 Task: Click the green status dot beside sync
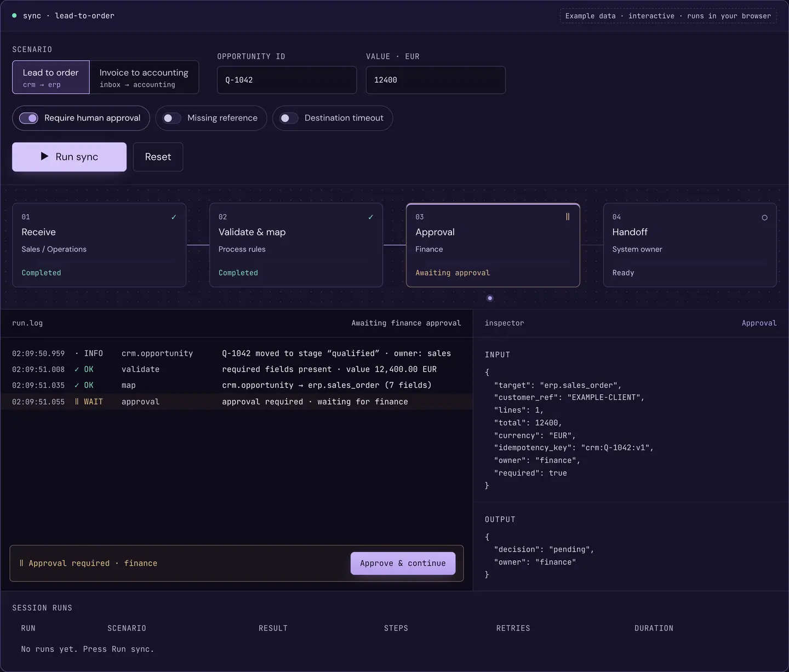click(x=14, y=16)
